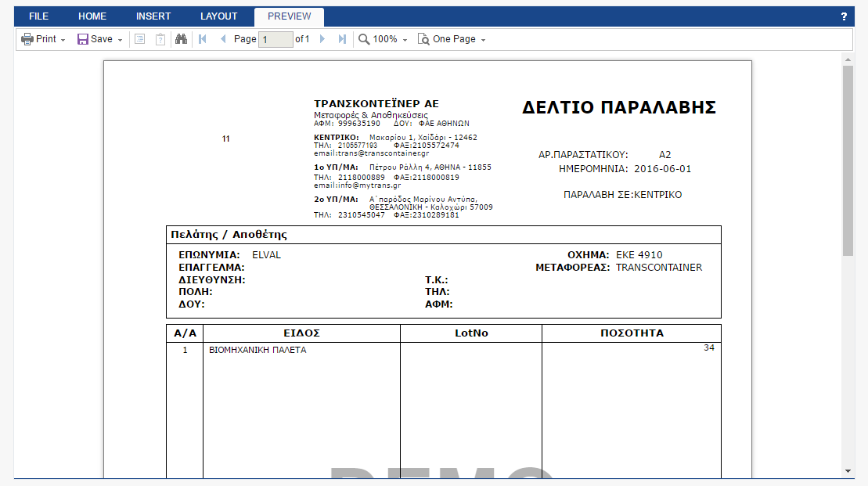Go to previous page arrow
This screenshot has height=486, width=868.
tap(223, 39)
